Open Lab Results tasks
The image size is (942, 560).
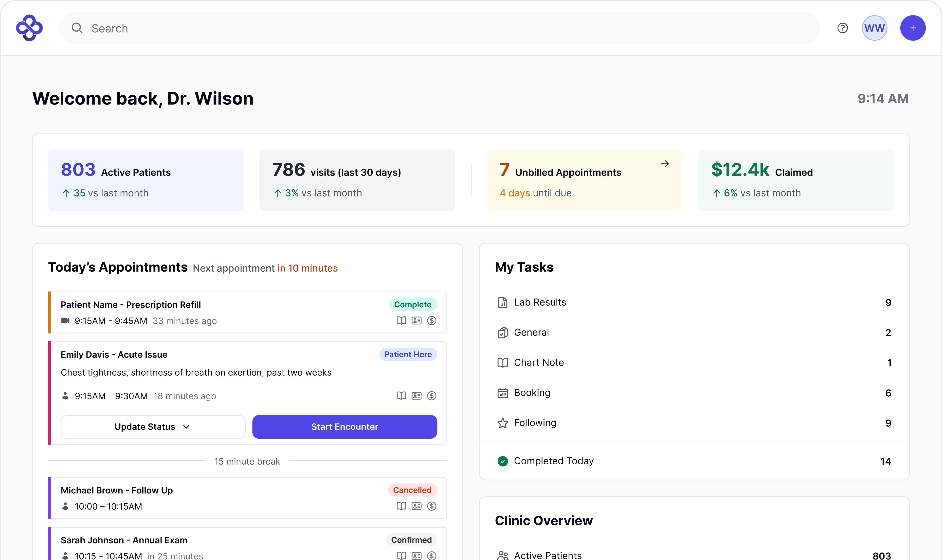540,302
